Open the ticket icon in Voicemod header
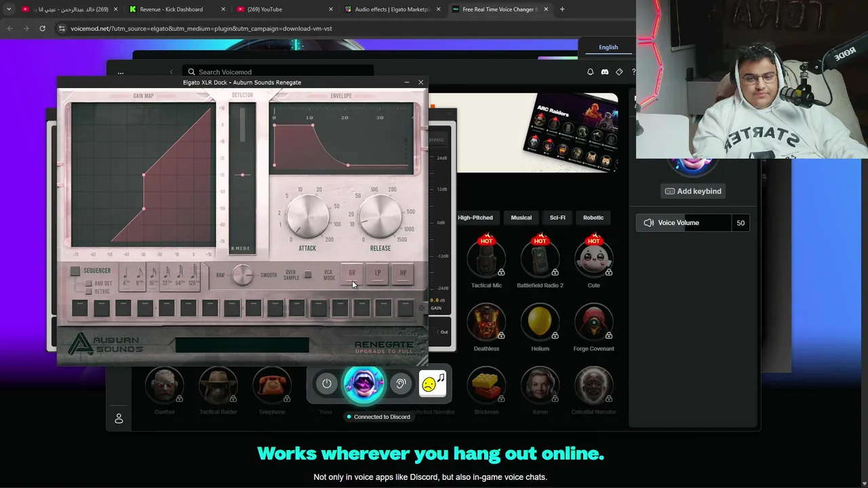868x488 pixels. point(619,72)
